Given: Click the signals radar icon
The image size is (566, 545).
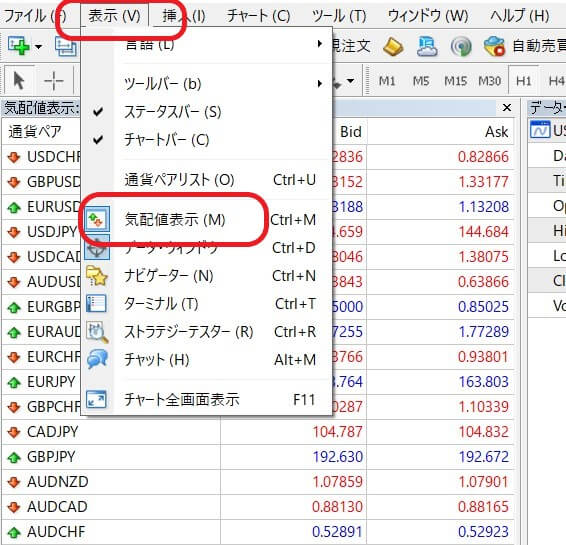Looking at the screenshot, I should tap(461, 47).
